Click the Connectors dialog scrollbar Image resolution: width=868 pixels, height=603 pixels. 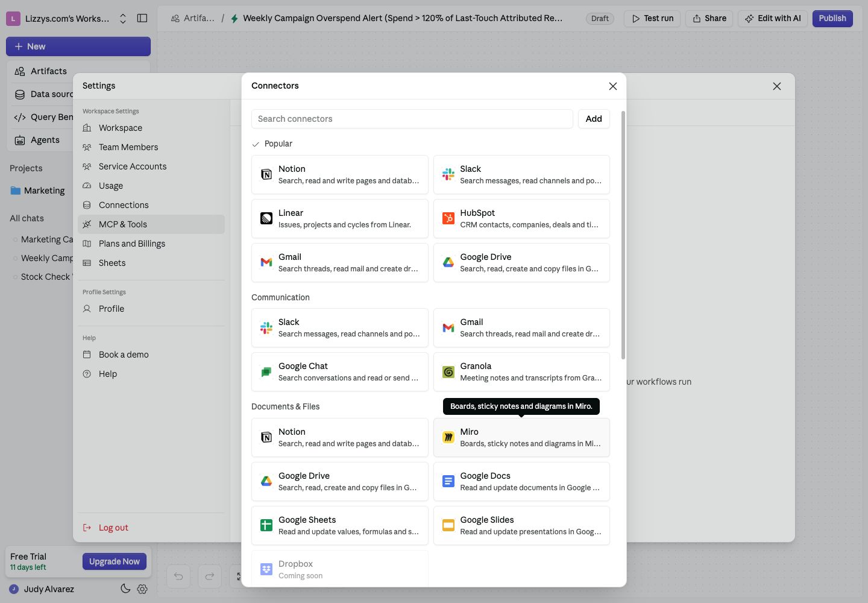(x=623, y=235)
